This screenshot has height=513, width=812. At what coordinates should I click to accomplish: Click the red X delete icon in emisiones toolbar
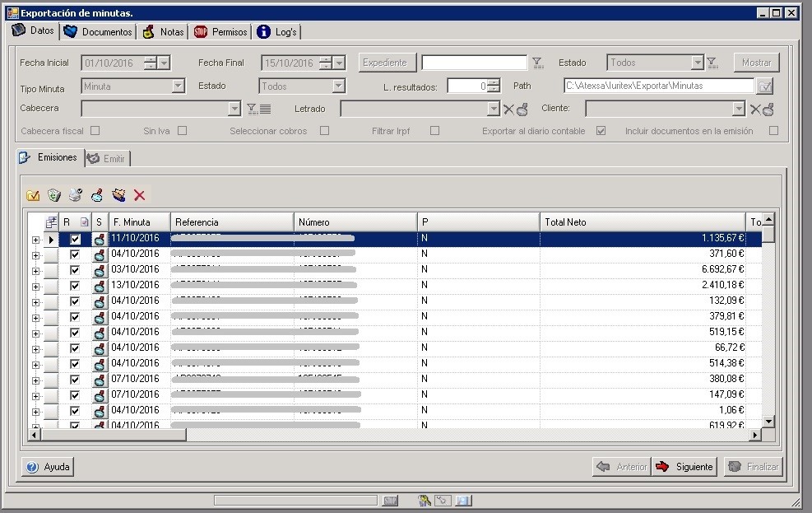(139, 195)
